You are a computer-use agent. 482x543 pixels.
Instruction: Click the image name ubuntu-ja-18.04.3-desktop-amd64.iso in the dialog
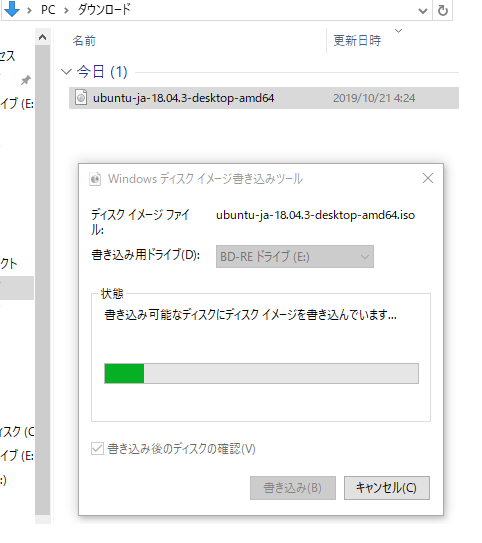315,215
